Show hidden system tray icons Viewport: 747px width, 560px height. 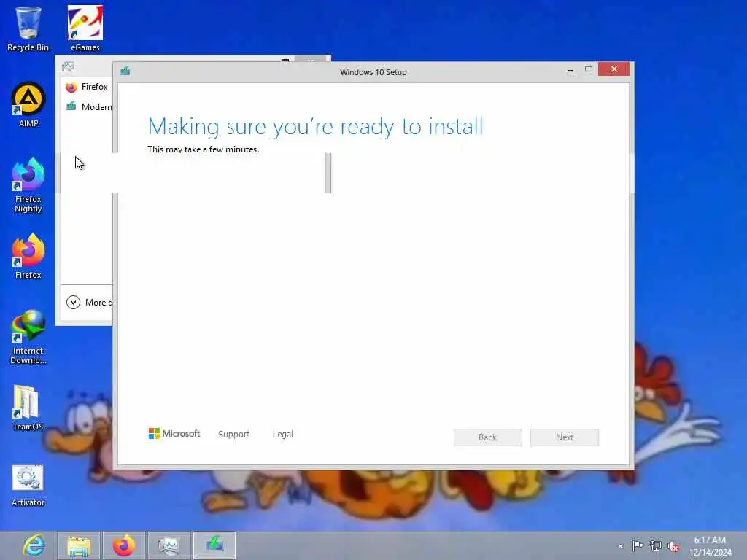pyautogui.click(x=620, y=546)
